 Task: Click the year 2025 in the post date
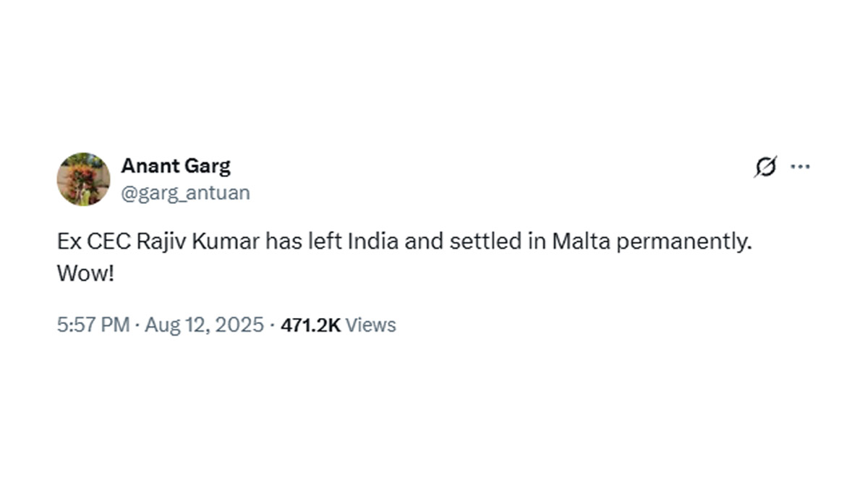tap(240, 325)
